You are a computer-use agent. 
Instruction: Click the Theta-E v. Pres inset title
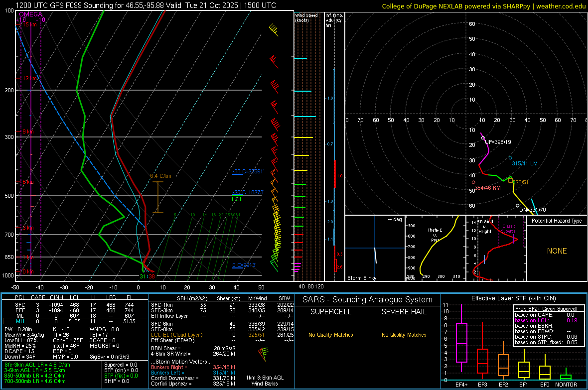[x=435, y=235]
